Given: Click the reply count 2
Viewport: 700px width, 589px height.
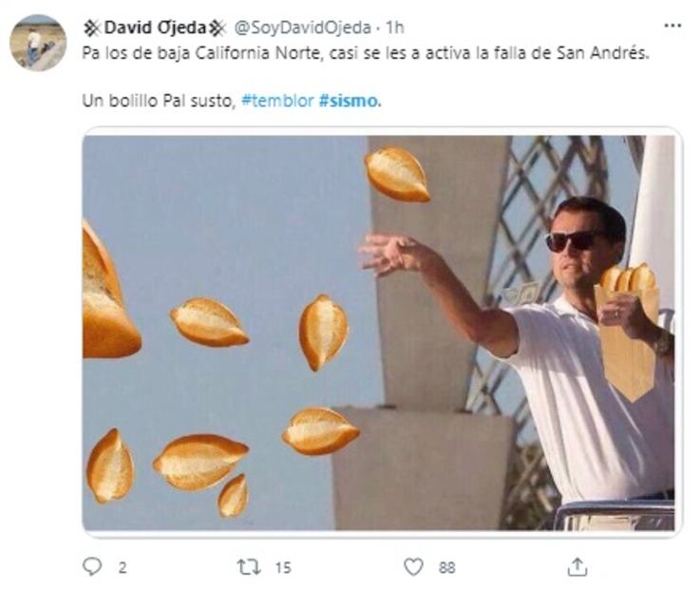Looking at the screenshot, I should click(x=123, y=567).
